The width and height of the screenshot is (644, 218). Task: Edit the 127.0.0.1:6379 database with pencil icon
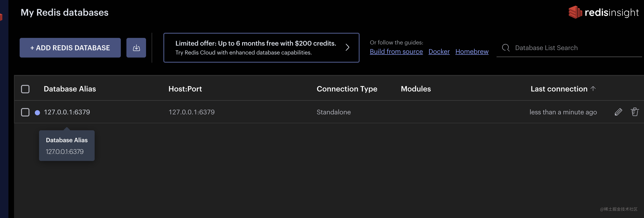(x=618, y=112)
